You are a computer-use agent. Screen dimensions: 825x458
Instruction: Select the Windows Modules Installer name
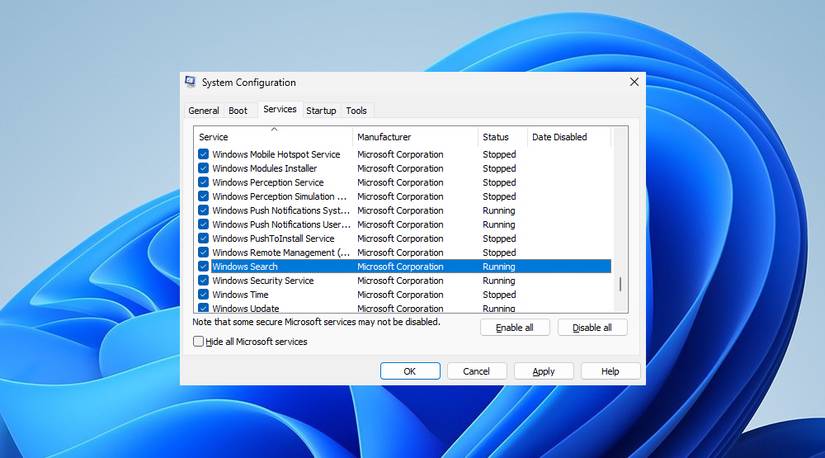pos(265,168)
